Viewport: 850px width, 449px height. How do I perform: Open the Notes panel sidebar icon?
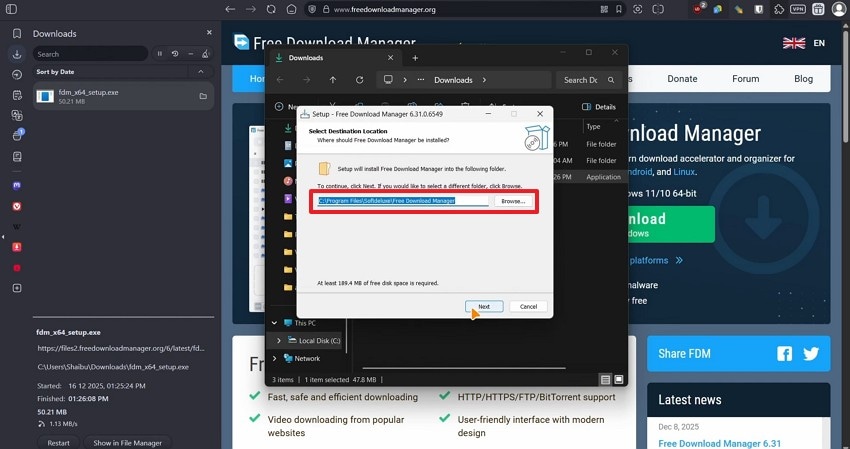(x=17, y=95)
